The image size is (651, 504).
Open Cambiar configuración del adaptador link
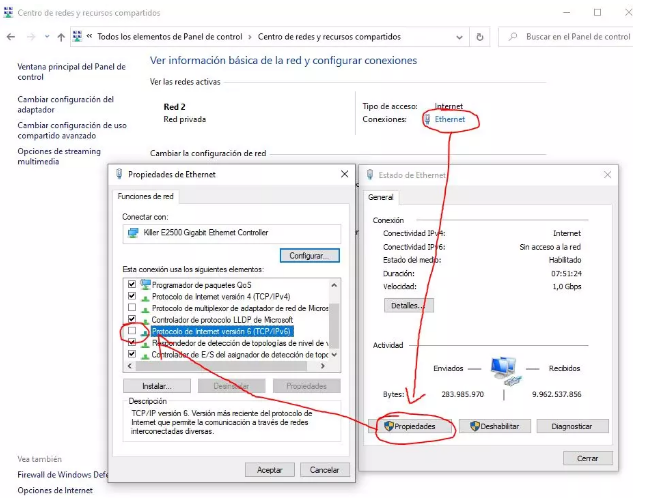[x=66, y=104]
